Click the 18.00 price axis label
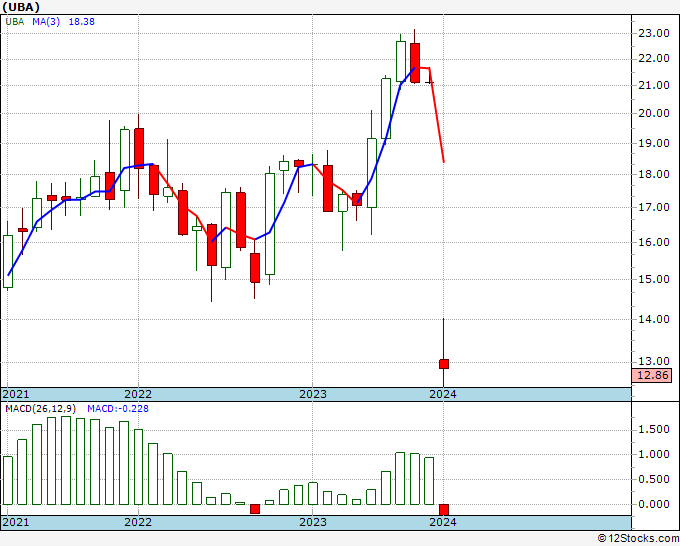 653,174
